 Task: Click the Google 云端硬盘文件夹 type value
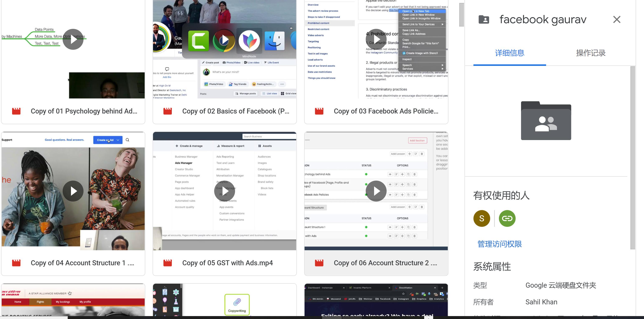561,285
